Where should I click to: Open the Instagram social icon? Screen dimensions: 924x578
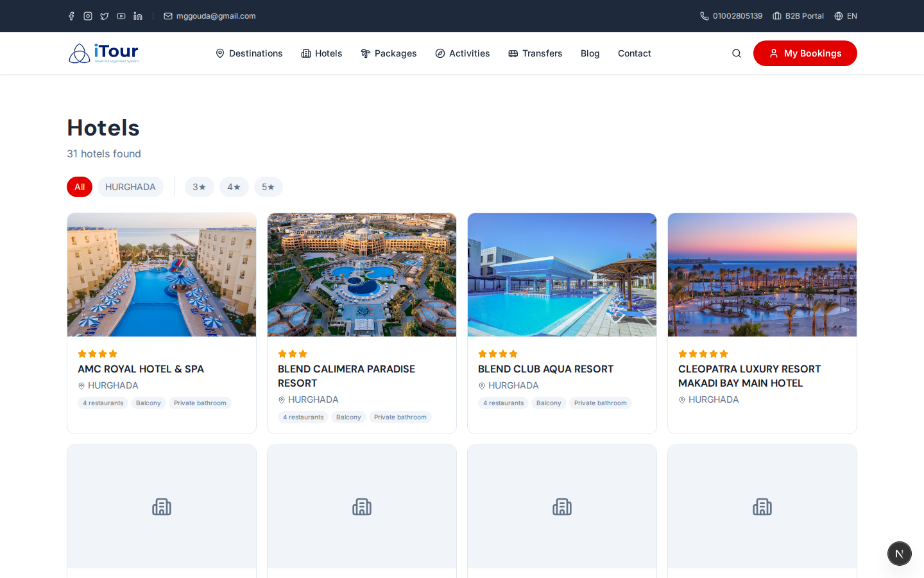(88, 16)
